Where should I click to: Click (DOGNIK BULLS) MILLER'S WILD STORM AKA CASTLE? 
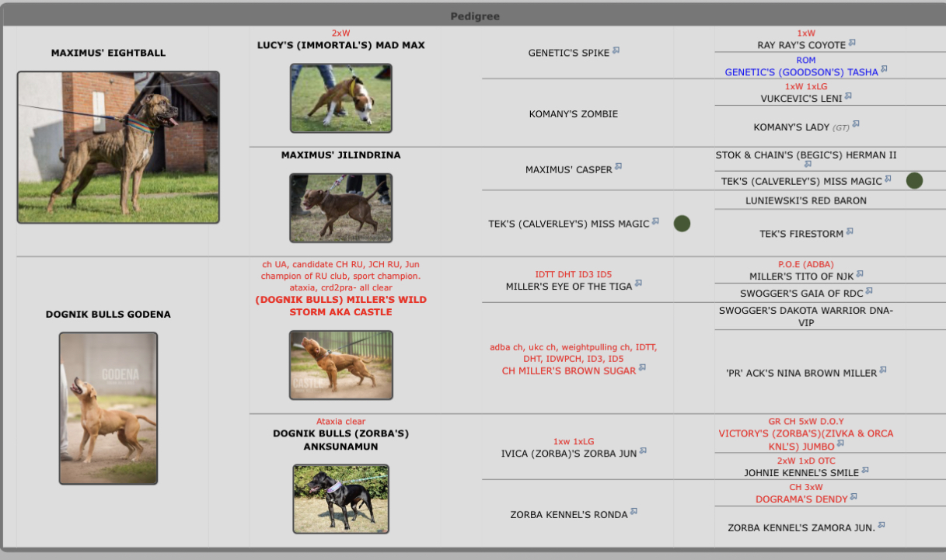(341, 305)
